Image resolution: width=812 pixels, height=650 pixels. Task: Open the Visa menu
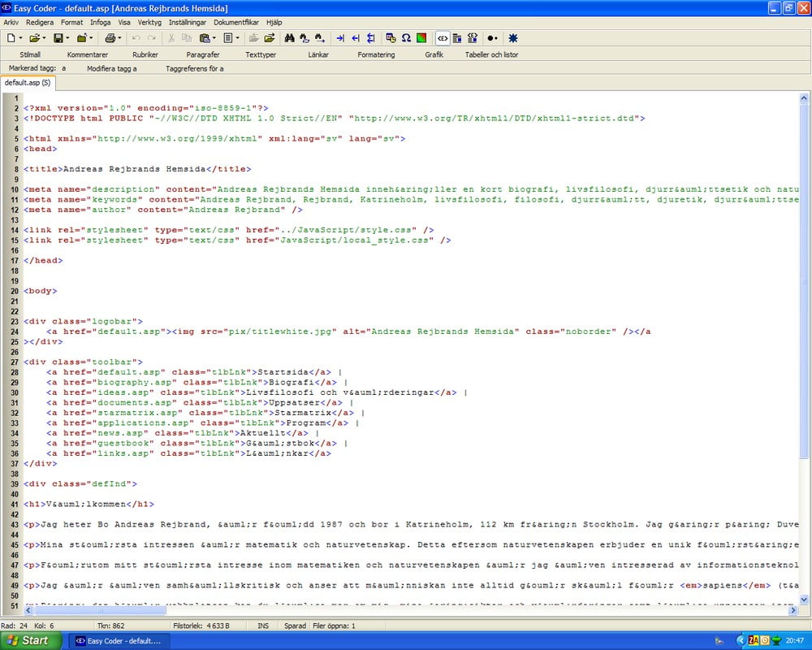(x=124, y=22)
